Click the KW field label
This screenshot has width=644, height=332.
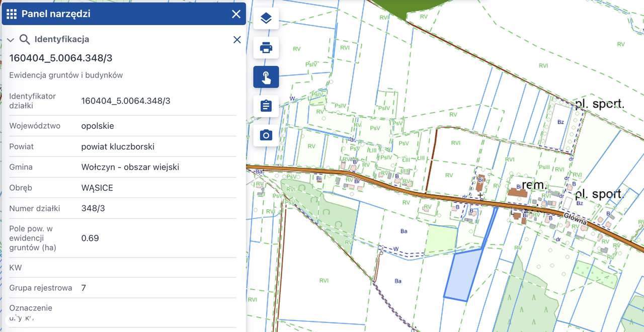[16, 268]
